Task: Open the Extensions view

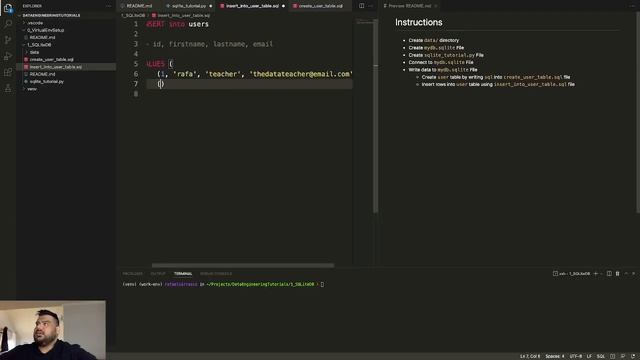Action: 8,72
